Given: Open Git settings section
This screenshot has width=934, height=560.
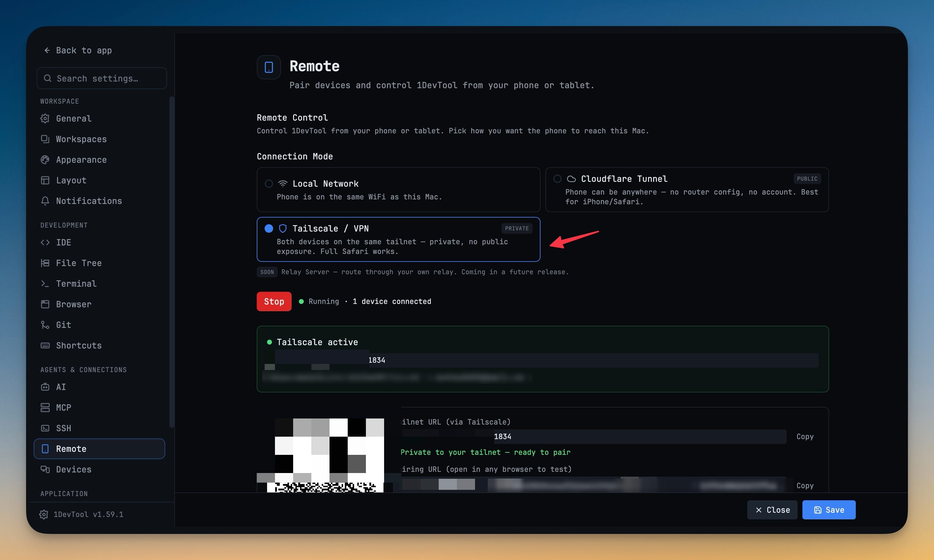Looking at the screenshot, I should 99,325.
